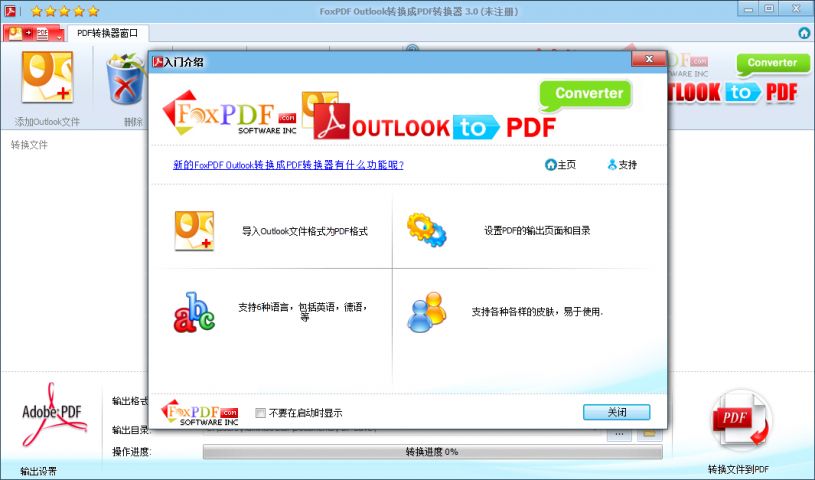
Task: Close the 入门介绍 dialog with red X
Action: (x=648, y=61)
